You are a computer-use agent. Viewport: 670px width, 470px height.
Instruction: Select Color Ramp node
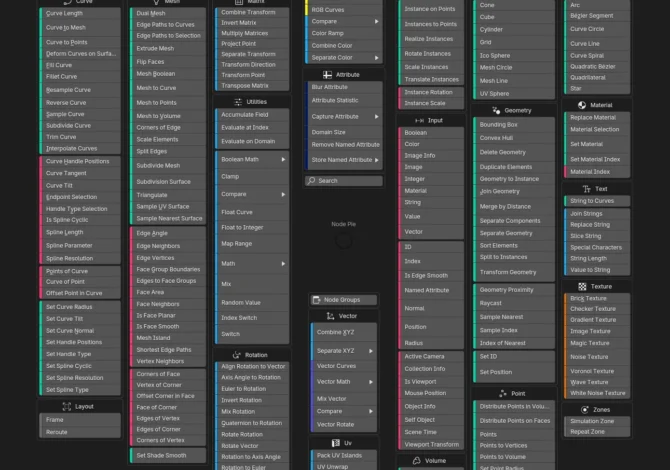(x=344, y=33)
